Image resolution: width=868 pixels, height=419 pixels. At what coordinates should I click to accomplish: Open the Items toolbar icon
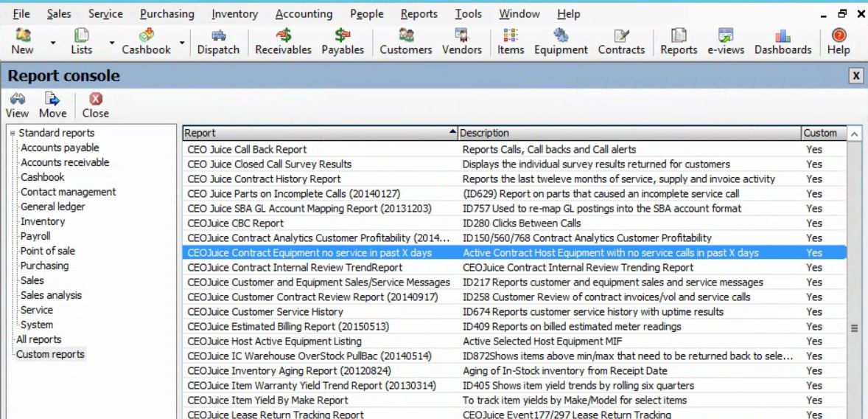point(511,41)
